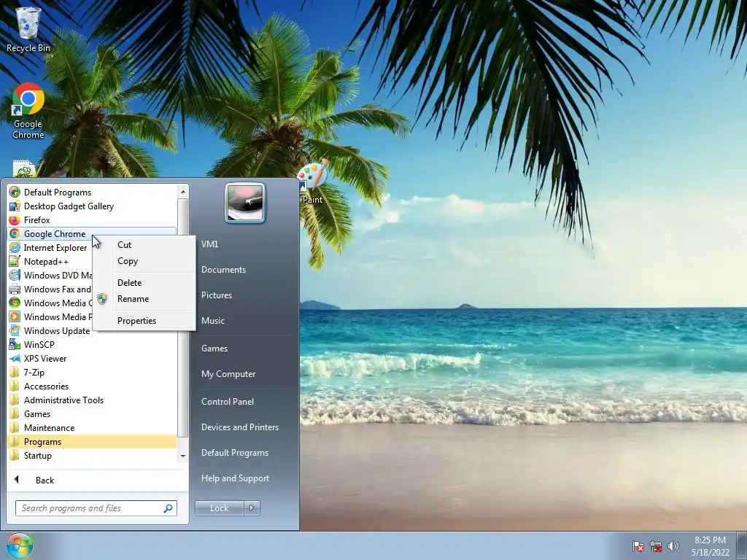The image size is (747, 560).
Task: Click the Action Center flag tray icon
Action: click(x=638, y=546)
